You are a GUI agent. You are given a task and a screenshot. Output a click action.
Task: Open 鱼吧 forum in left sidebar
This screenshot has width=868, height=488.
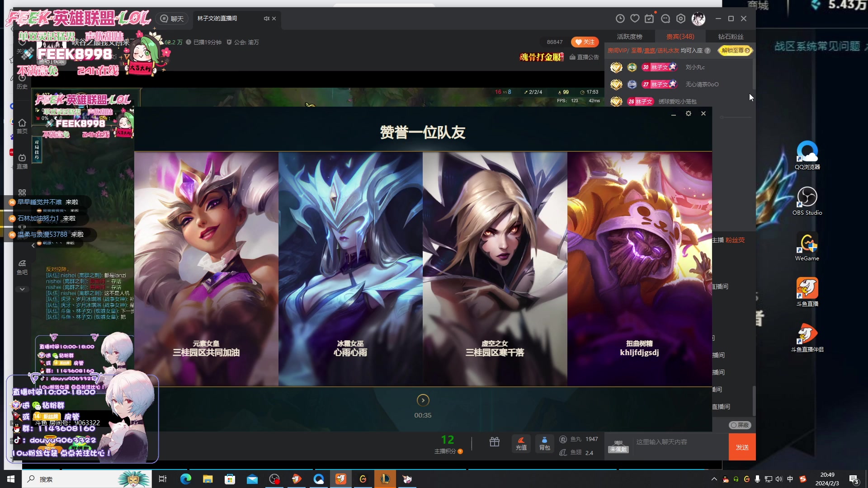(22, 267)
